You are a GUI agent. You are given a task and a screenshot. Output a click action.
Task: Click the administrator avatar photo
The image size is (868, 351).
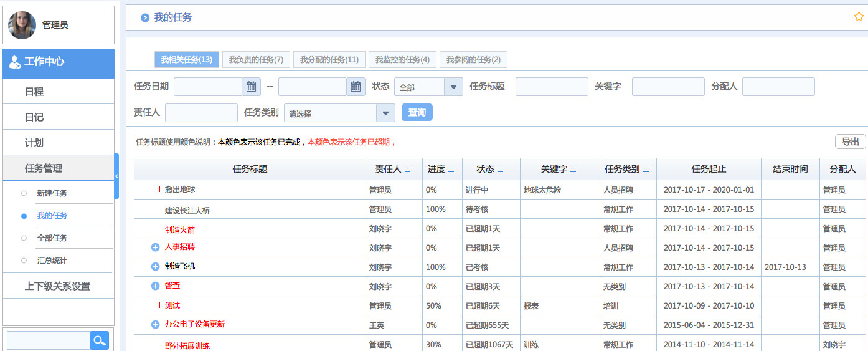[22, 25]
